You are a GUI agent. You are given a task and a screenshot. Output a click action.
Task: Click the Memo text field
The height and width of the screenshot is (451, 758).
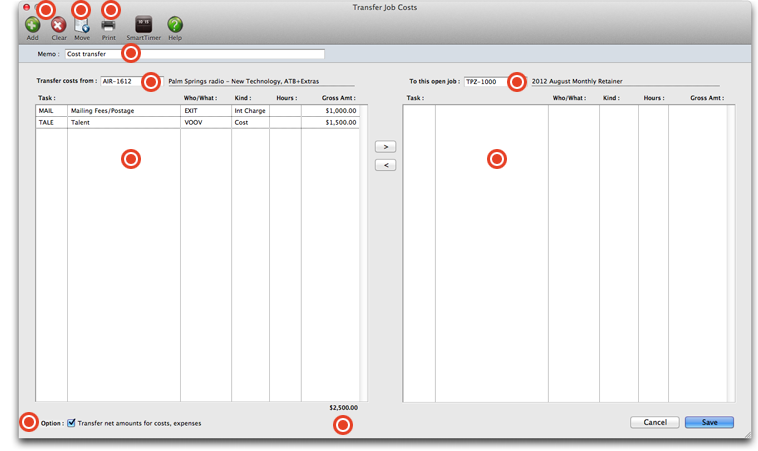pos(195,54)
